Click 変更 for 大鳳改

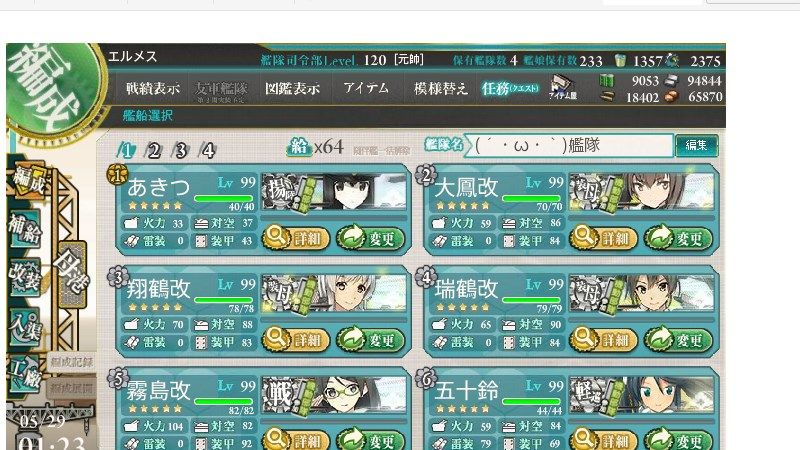678,238
